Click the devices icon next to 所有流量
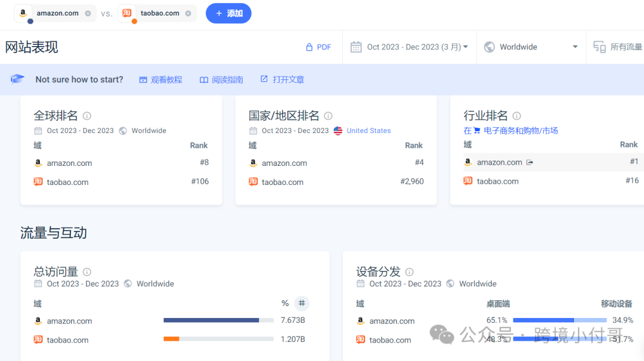The width and height of the screenshot is (644, 361). coord(600,47)
